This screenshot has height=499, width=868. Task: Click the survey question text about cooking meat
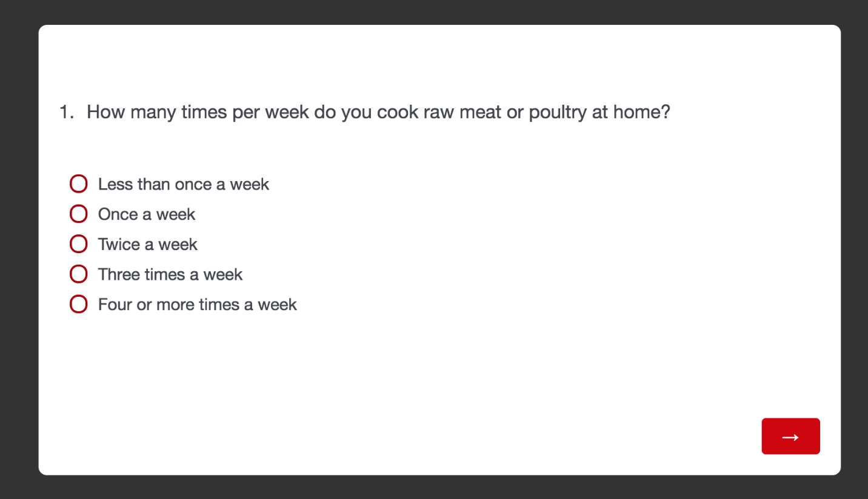(378, 112)
